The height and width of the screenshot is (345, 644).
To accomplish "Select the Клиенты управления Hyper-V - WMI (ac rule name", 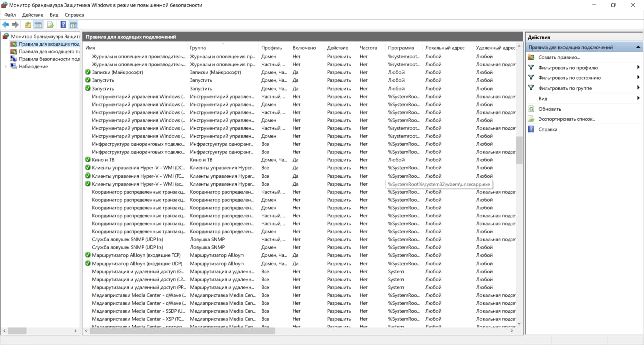I will pyautogui.click(x=138, y=184).
